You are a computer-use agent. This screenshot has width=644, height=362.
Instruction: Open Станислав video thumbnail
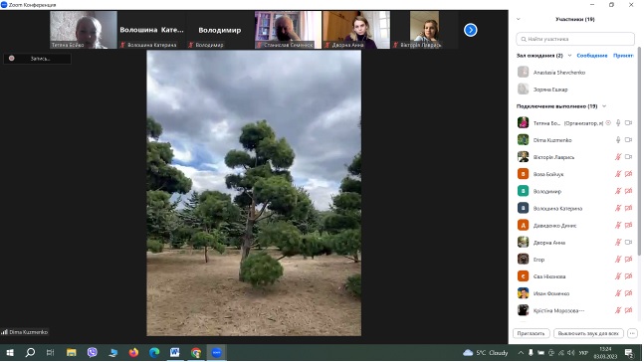pos(288,30)
